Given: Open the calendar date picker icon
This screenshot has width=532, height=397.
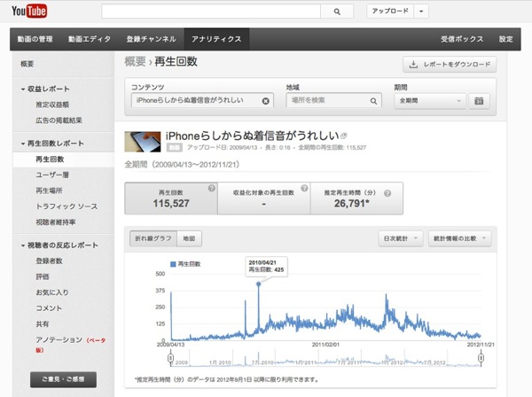Looking at the screenshot, I should 479,101.
